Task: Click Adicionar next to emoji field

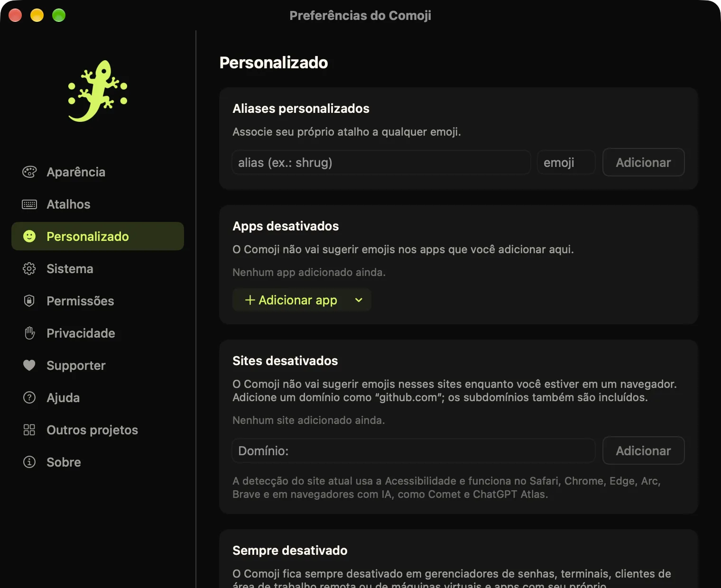Action: coord(643,162)
